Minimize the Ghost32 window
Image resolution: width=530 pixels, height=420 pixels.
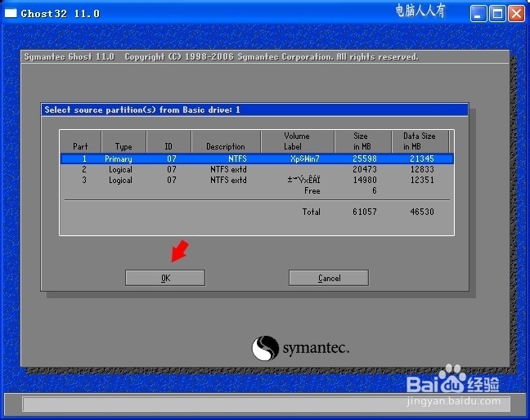point(478,14)
